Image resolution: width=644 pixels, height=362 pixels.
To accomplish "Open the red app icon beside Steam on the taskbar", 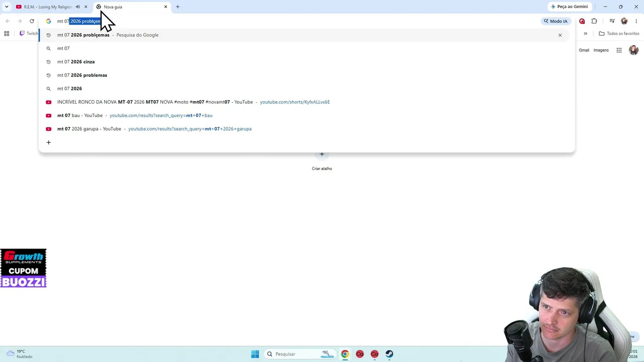I will click(374, 354).
